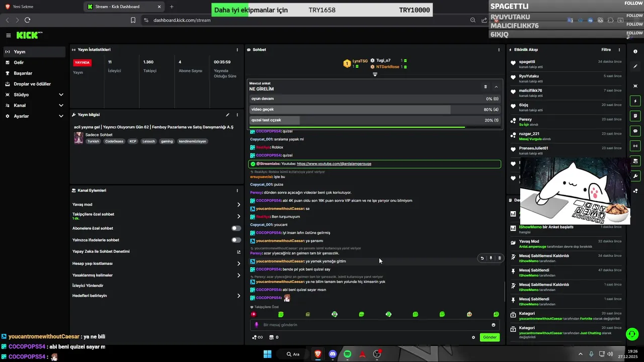Open Yasaklanmış kelimeler settings
This screenshot has height=362, width=644.
click(156, 275)
